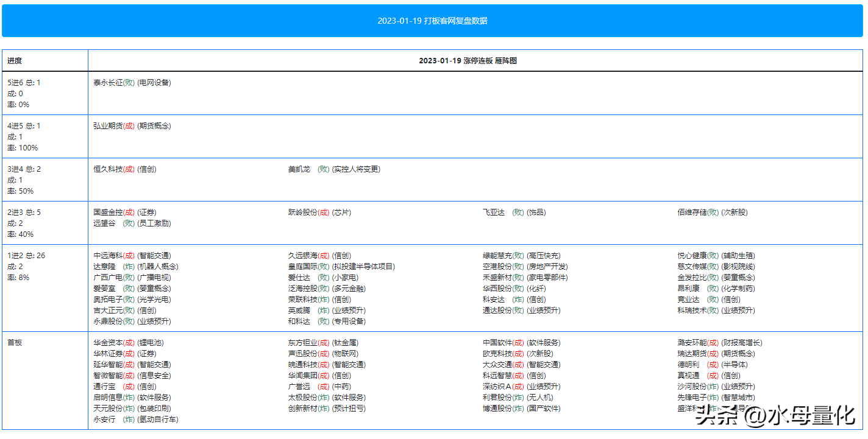Select the 大众交通 stock
Screen dimensions: 868x439
click(x=497, y=365)
